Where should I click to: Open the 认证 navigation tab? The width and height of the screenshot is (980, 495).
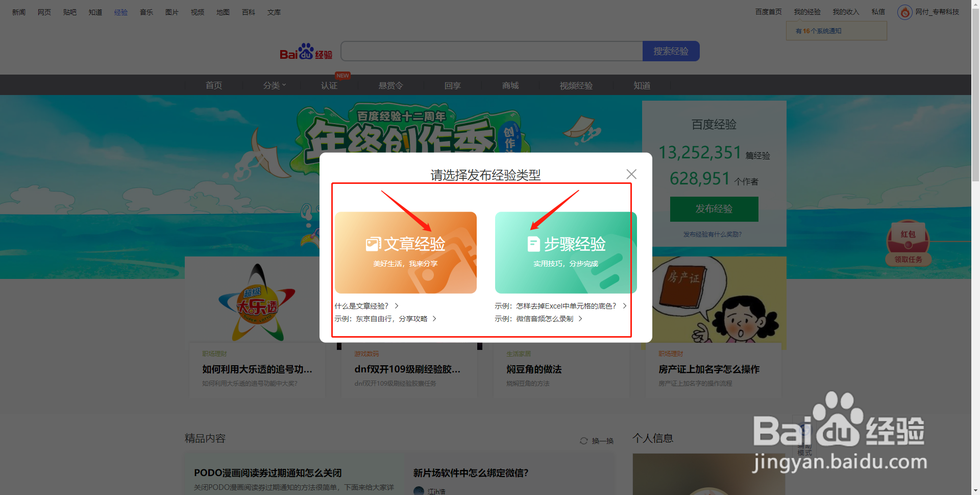pos(329,85)
